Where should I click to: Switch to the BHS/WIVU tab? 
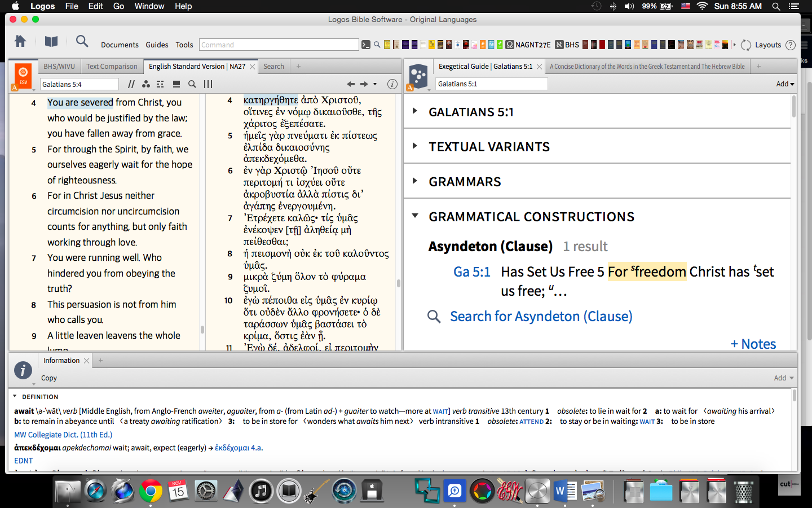coord(59,67)
